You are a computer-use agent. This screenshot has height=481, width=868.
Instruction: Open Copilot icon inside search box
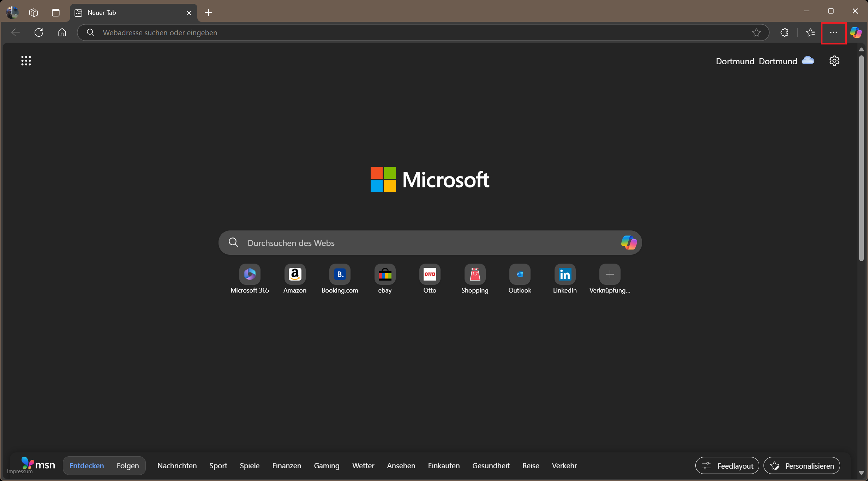629,243
